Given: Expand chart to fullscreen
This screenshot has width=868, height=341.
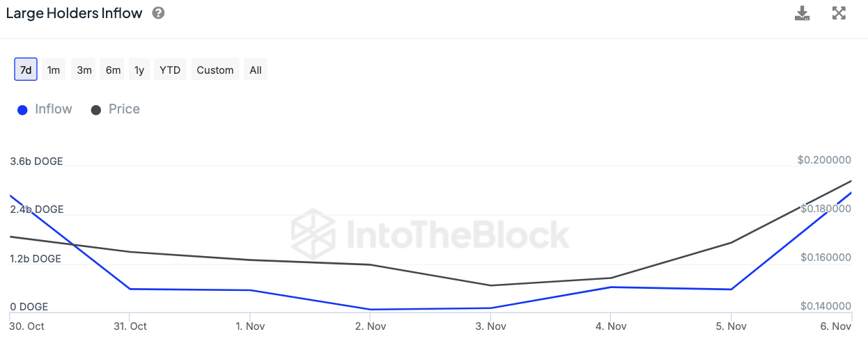Looking at the screenshot, I should point(839,13).
